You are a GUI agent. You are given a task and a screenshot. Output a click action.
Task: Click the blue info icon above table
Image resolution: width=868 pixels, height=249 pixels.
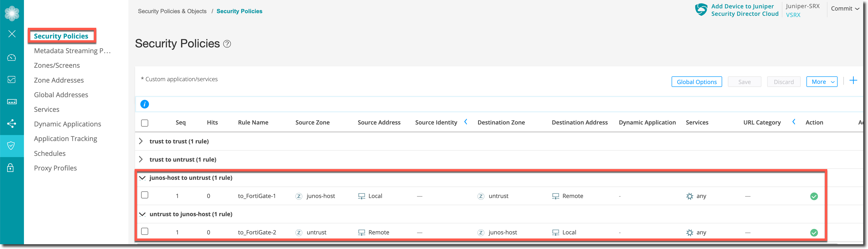145,104
